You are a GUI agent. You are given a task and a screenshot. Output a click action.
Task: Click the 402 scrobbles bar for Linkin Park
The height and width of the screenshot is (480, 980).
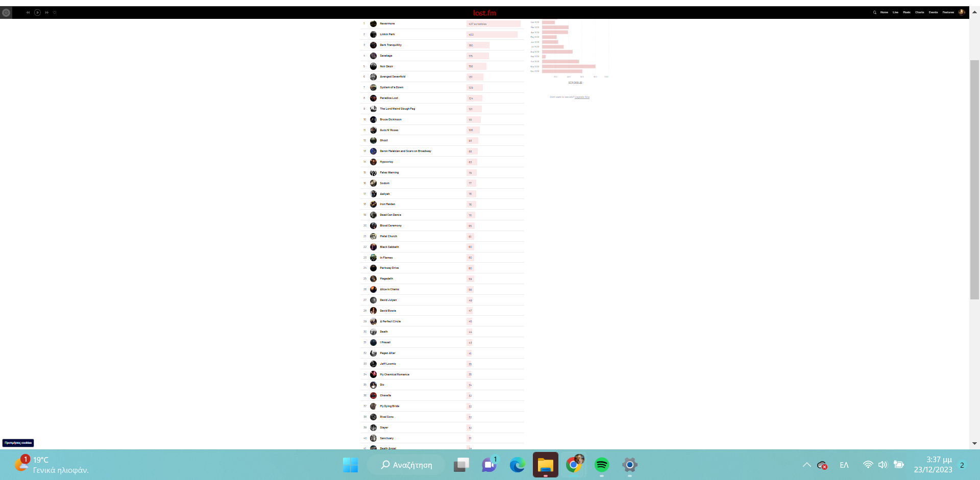coord(492,35)
